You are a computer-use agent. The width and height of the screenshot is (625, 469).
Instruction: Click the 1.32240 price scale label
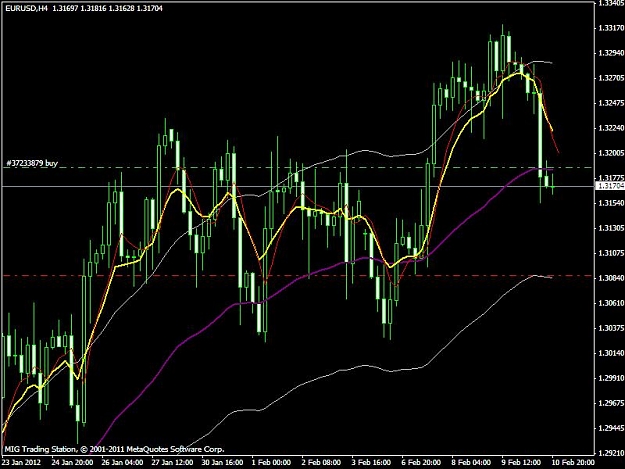pyautogui.click(x=611, y=128)
